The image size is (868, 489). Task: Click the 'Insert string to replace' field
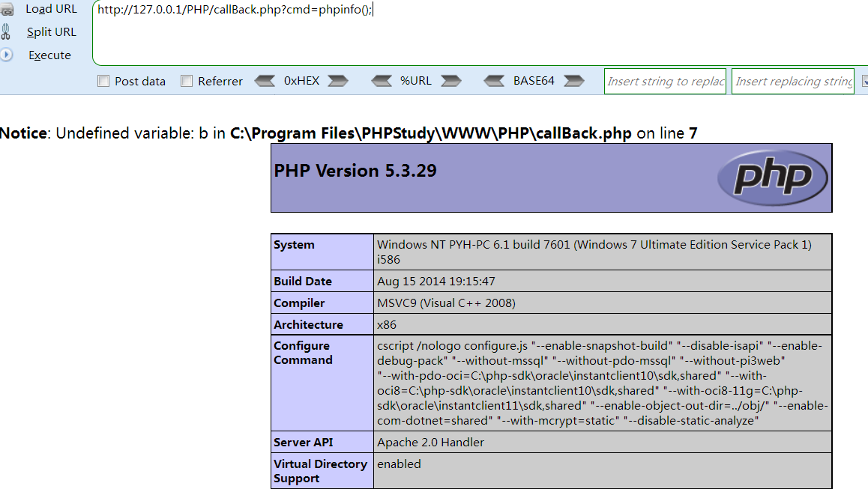pos(665,82)
